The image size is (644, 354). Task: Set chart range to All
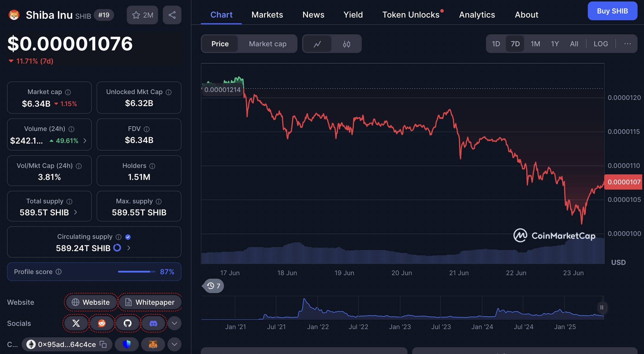[574, 44]
